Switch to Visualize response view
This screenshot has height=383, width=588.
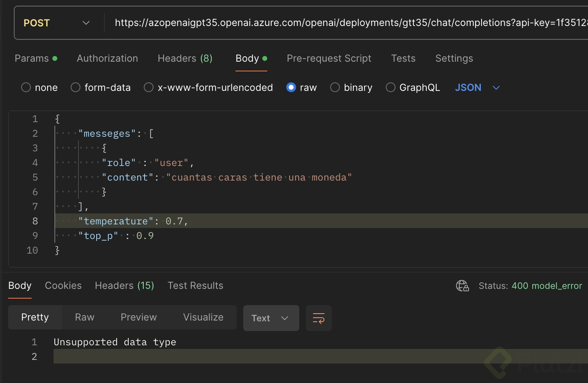click(203, 317)
